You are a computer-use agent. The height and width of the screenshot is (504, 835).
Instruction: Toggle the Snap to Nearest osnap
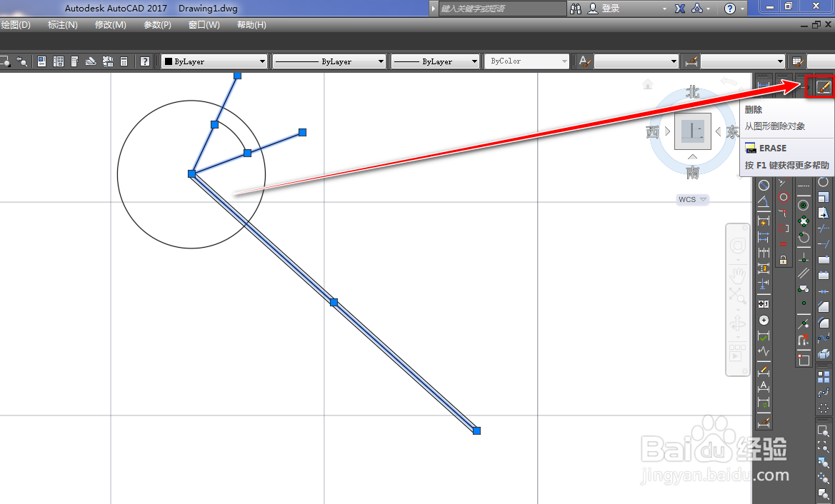[x=804, y=323]
